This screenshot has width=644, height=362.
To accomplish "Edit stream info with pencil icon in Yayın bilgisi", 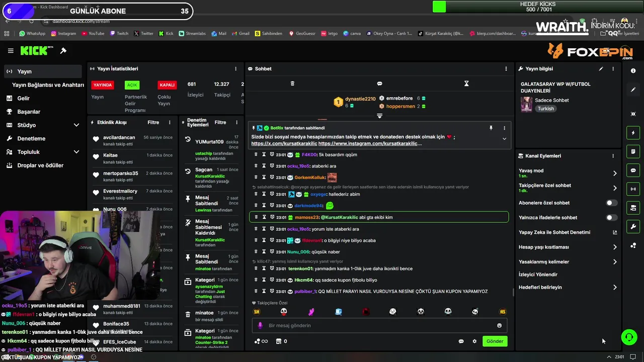I will coord(601,69).
